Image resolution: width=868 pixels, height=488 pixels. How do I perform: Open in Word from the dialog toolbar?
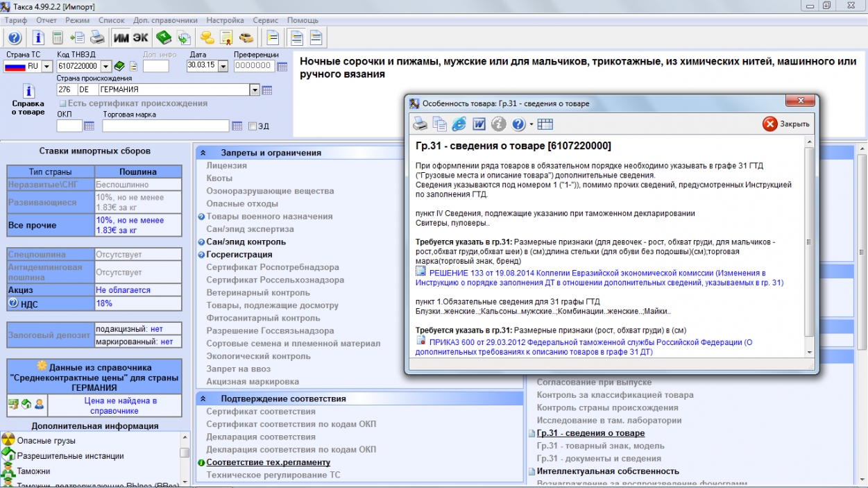click(479, 124)
